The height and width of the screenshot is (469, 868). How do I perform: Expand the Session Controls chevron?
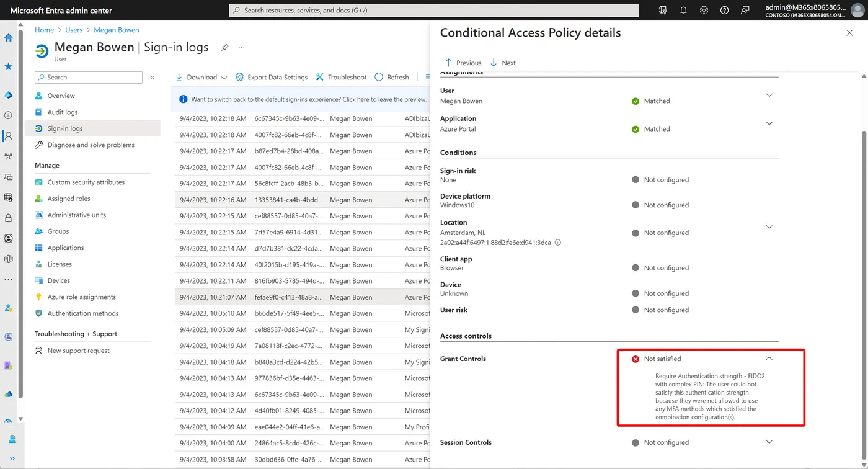[769, 442]
